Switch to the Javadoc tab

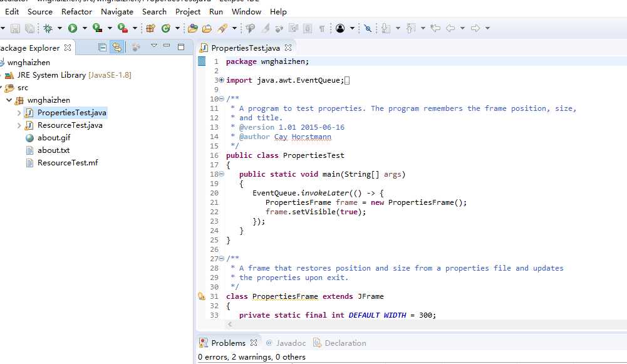point(286,343)
